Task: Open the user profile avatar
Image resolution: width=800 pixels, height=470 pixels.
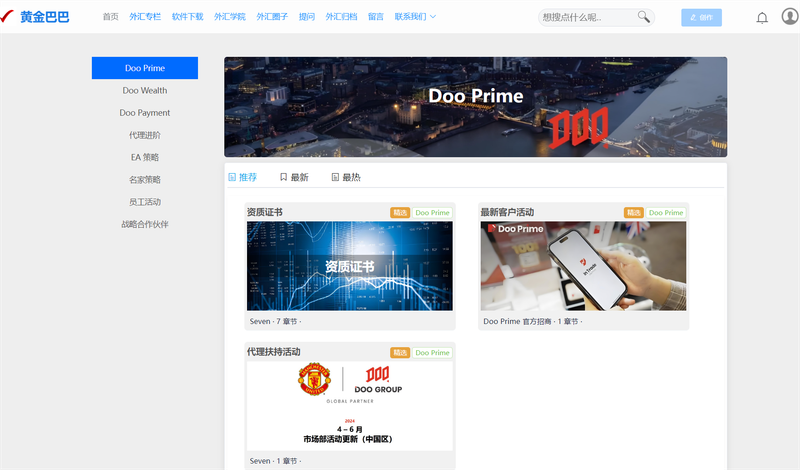Action: (790, 16)
